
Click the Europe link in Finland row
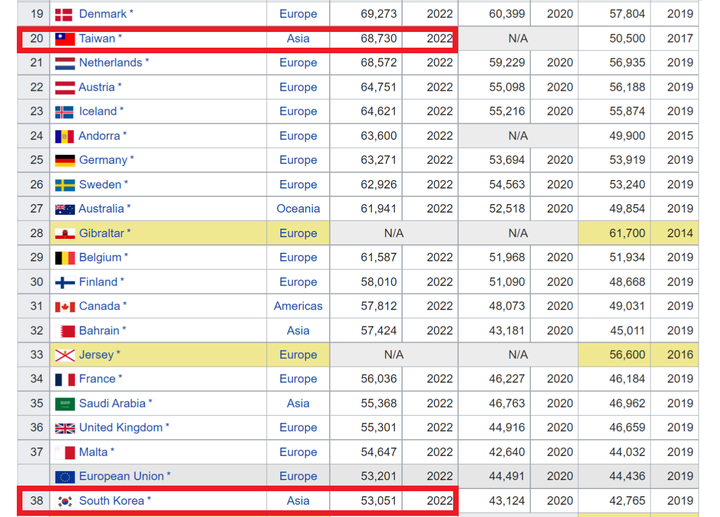pyautogui.click(x=298, y=282)
